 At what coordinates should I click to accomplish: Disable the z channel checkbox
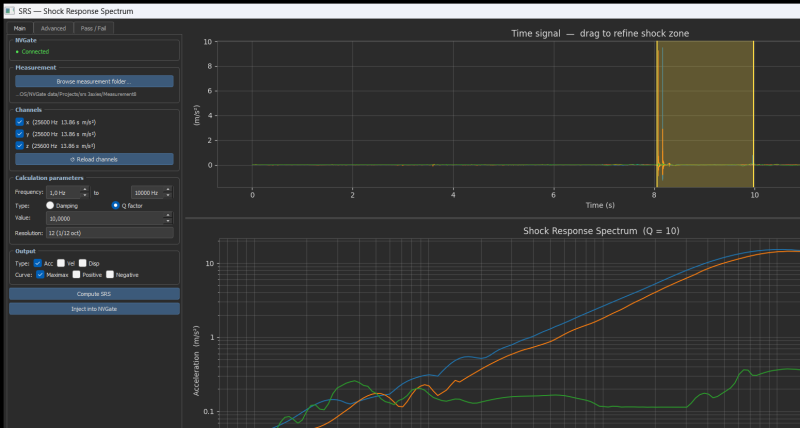tap(19, 145)
